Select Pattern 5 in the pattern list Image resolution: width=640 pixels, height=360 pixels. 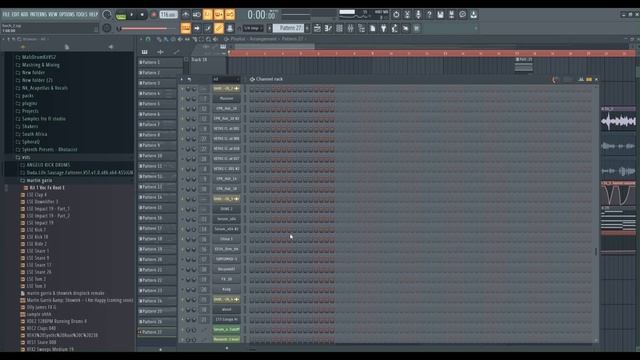coord(157,104)
